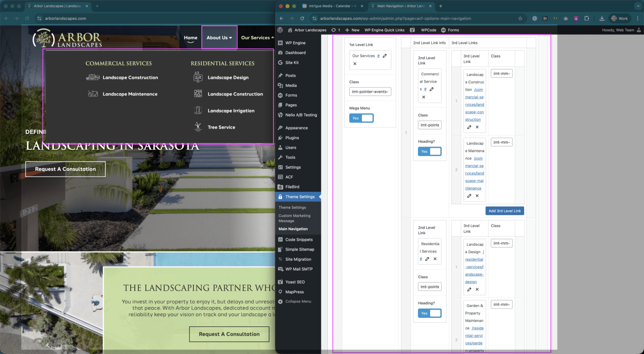This screenshot has width=644, height=354.
Task: Open the browser extensions puzzle icon
Action: click(586, 18)
